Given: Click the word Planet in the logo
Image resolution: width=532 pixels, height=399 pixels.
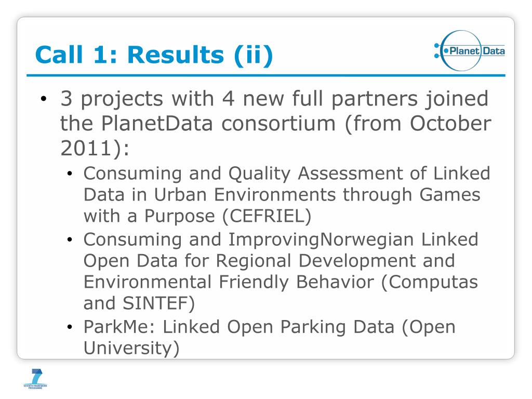Looking at the screenshot, I should [x=464, y=51].
